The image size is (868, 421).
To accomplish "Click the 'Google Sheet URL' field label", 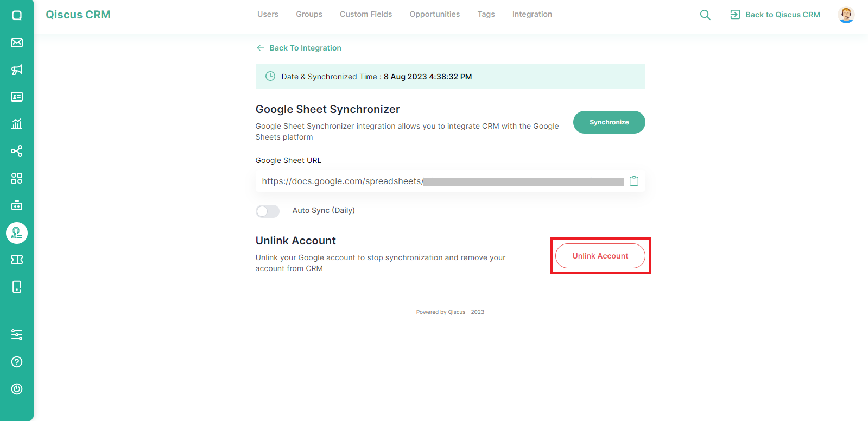I will [x=288, y=160].
